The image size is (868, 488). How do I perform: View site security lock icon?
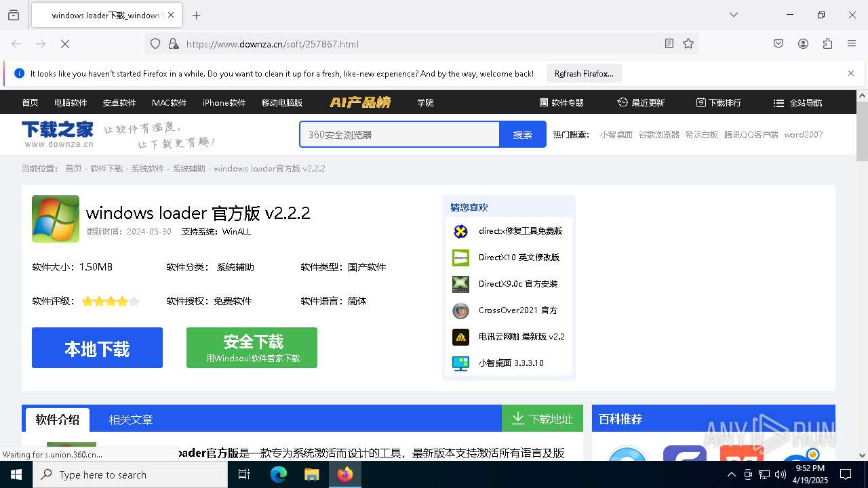pos(174,43)
